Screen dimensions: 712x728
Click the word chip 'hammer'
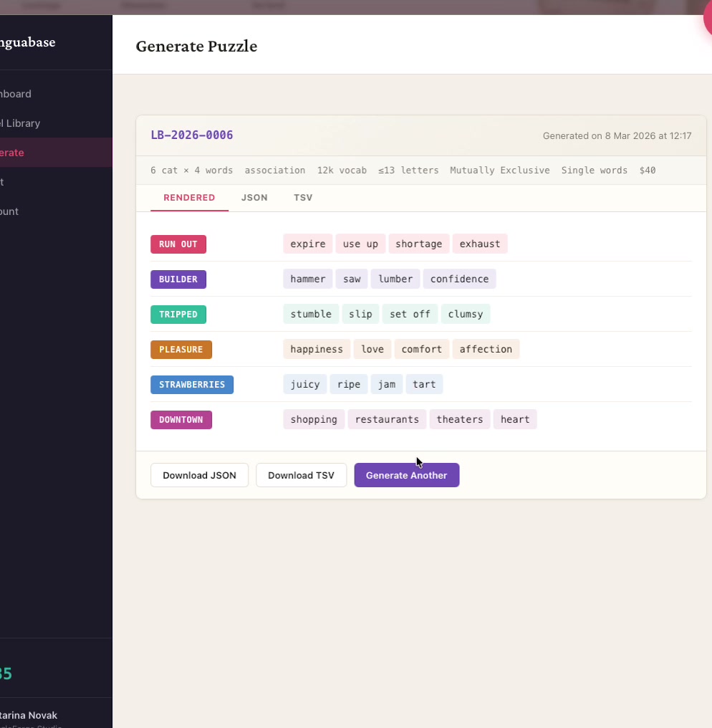tap(308, 279)
